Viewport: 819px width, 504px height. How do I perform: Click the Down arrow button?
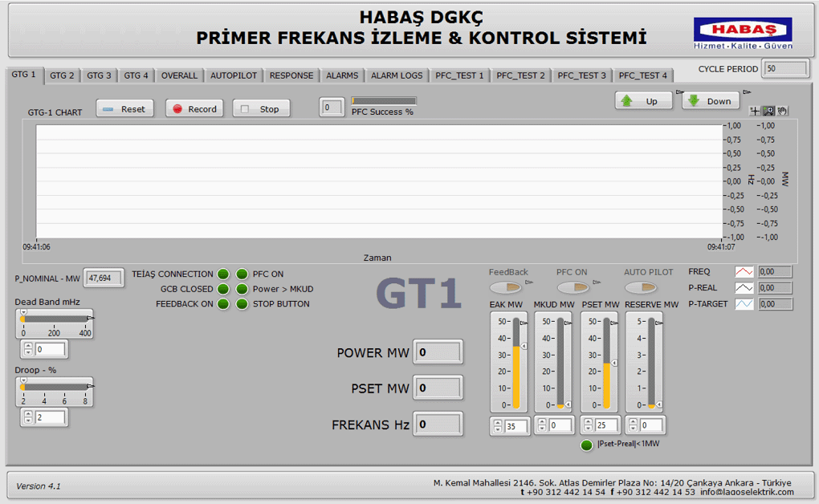coord(711,101)
